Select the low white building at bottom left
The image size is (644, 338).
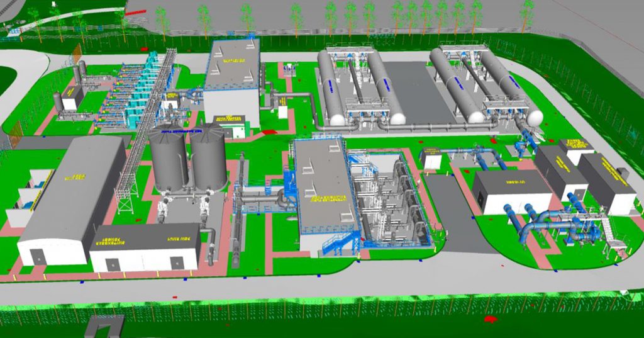pos(145,247)
